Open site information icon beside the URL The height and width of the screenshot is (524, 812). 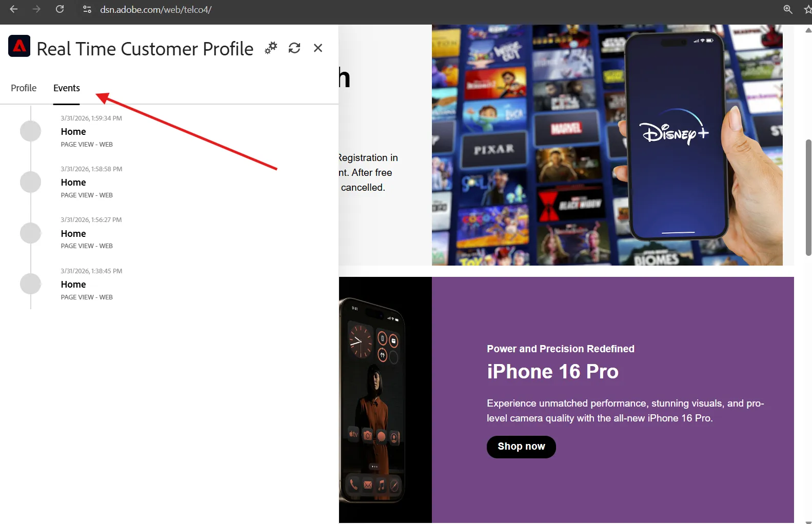(87, 9)
